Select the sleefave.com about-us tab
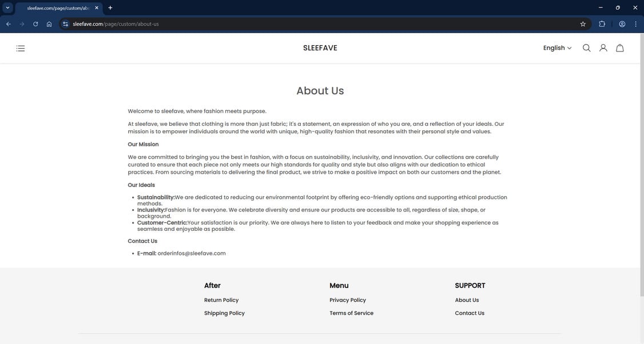 tap(58, 8)
